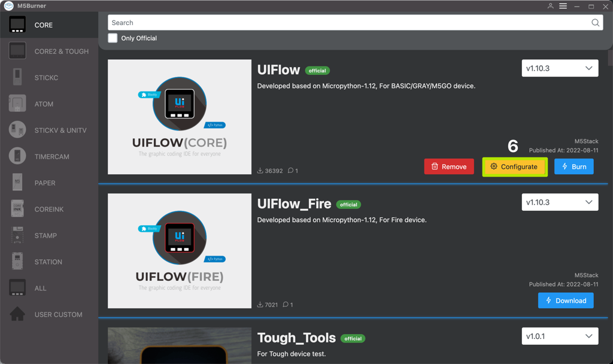Select the CORE device category icon
This screenshot has height=364, width=613.
click(x=17, y=25)
